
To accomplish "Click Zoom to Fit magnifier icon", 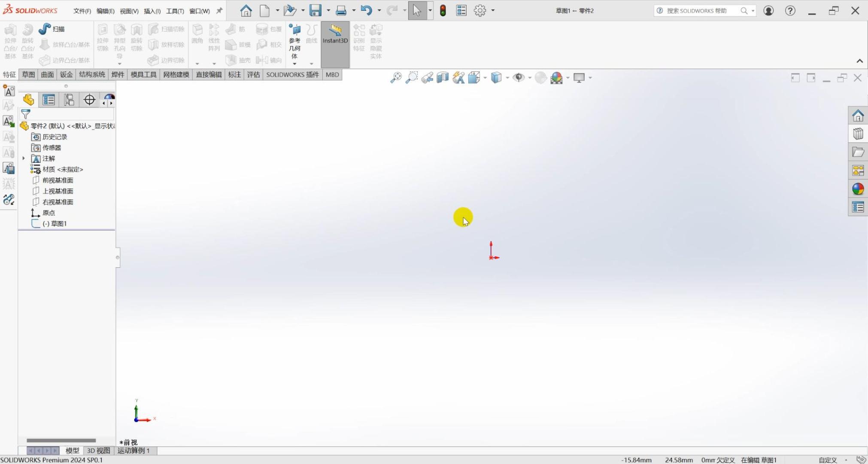I will 396,78.
